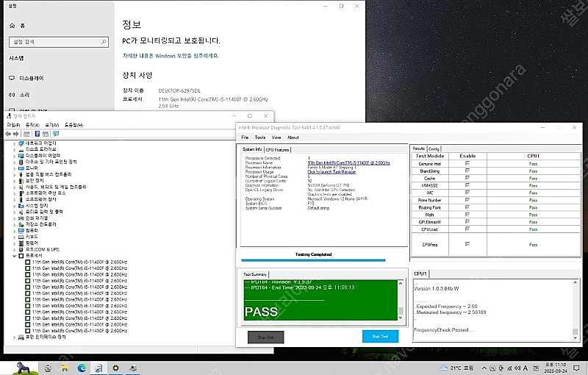Expand the 저장소 컨트롤러 node
Image resolution: width=588 pixels, height=375 pixels.
pyautogui.click(x=14, y=224)
